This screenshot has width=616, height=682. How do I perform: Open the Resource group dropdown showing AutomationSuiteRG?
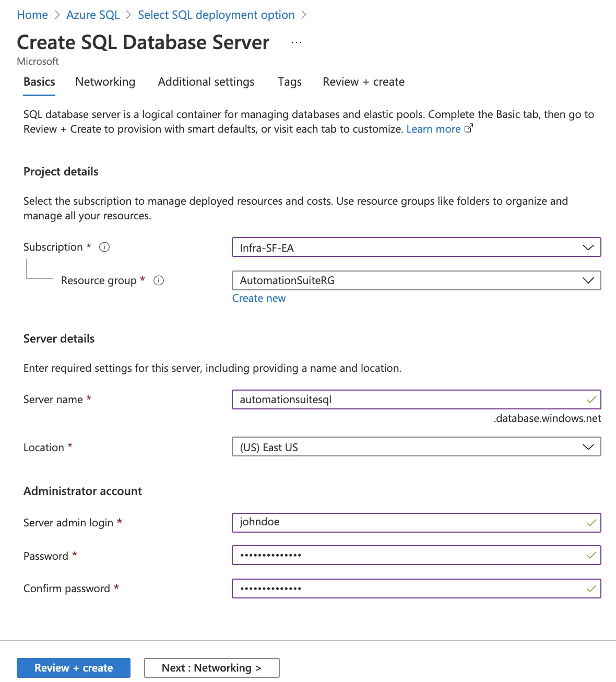[x=417, y=280]
